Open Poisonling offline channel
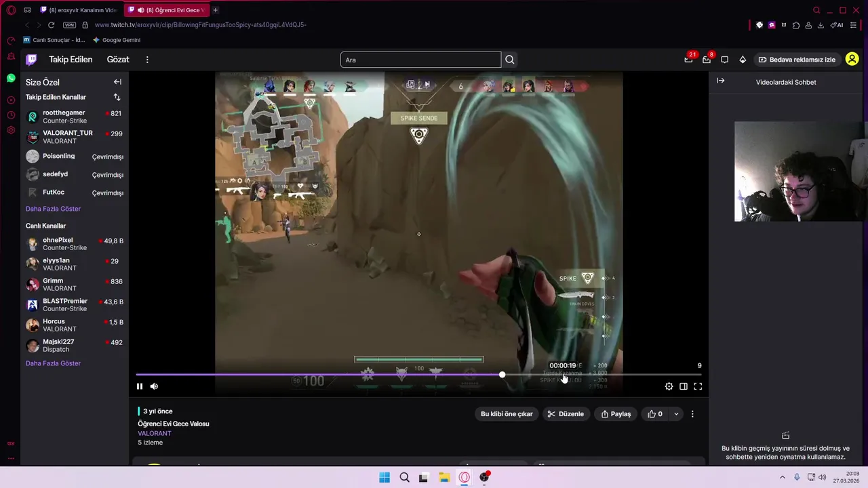This screenshot has width=868, height=488. 75,157
